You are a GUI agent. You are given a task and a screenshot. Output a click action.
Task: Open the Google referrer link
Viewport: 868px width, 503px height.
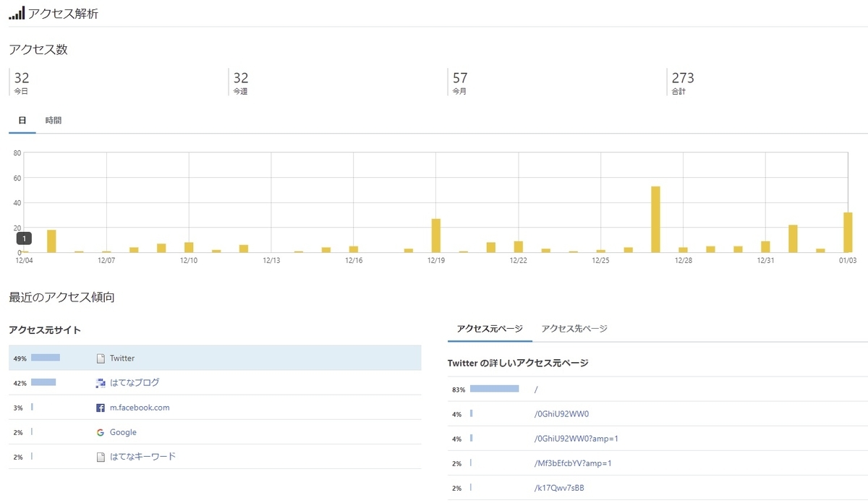[123, 432]
